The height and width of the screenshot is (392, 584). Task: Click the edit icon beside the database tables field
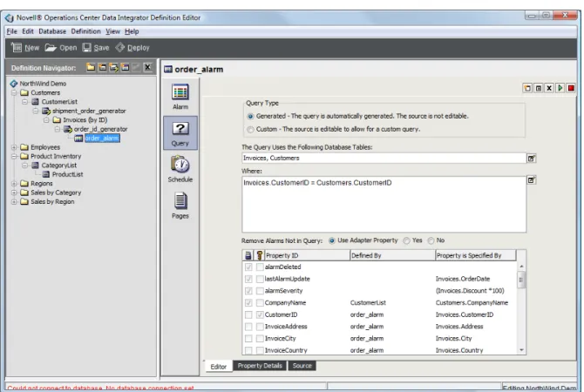[x=532, y=159]
